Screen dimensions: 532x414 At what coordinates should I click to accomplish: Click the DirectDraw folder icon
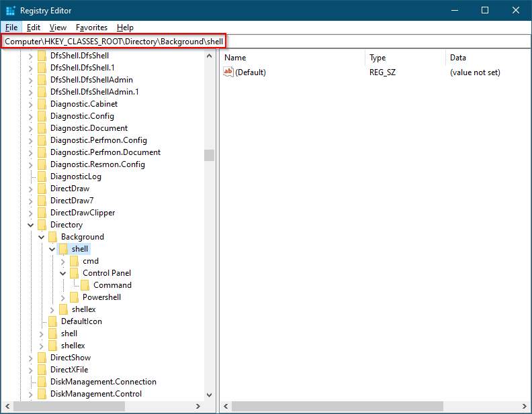(x=42, y=189)
